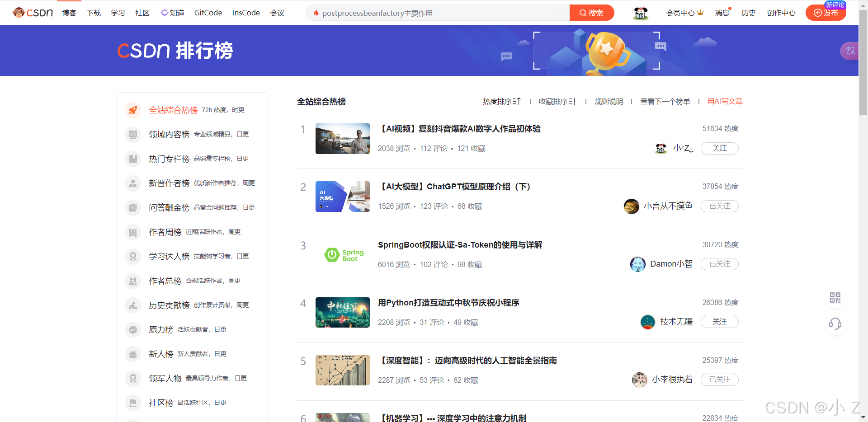Click the icon beside 历史贡献榜
868x422 pixels.
coord(133,305)
